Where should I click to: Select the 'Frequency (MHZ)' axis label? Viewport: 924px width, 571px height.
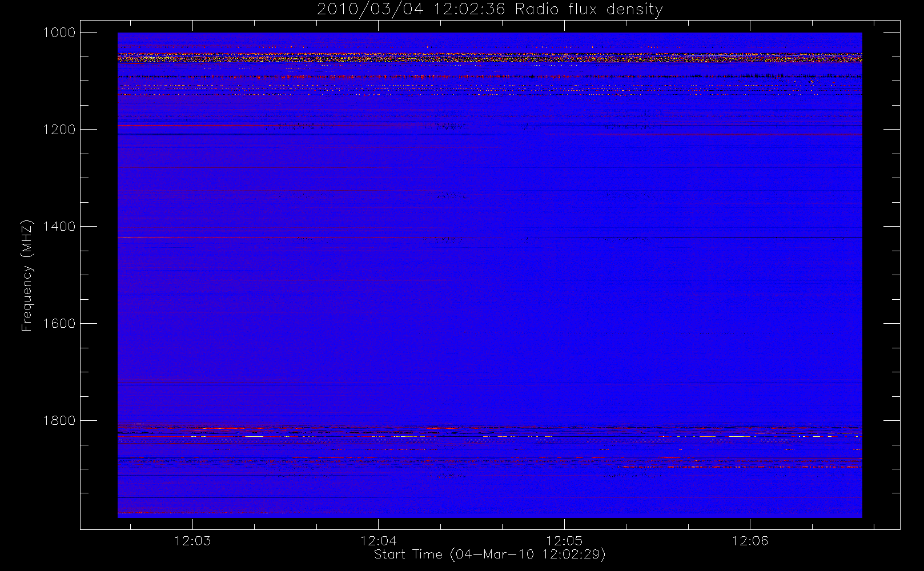pyautogui.click(x=27, y=275)
